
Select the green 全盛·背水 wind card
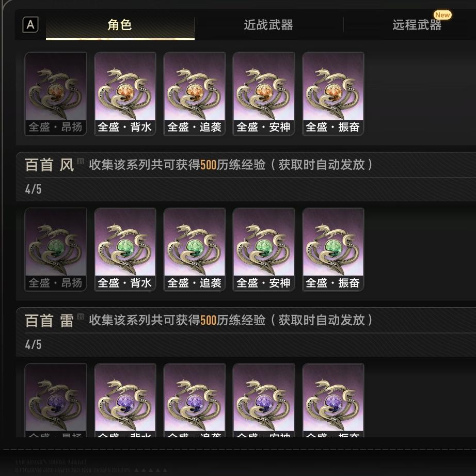[125, 249]
